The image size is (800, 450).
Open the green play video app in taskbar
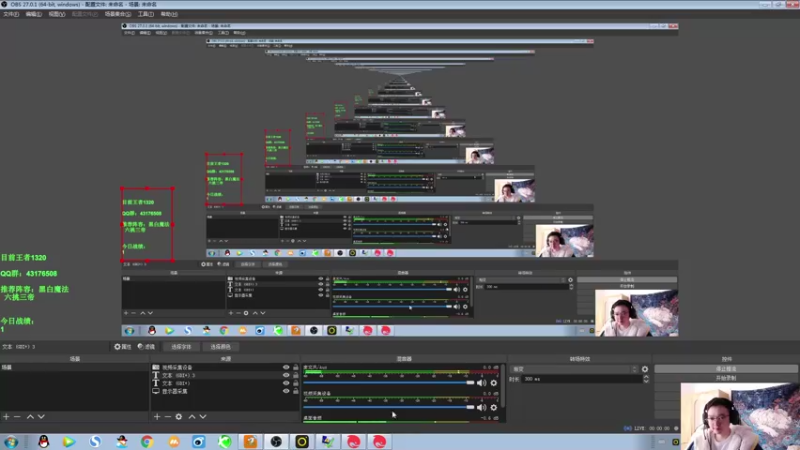pos(69,442)
